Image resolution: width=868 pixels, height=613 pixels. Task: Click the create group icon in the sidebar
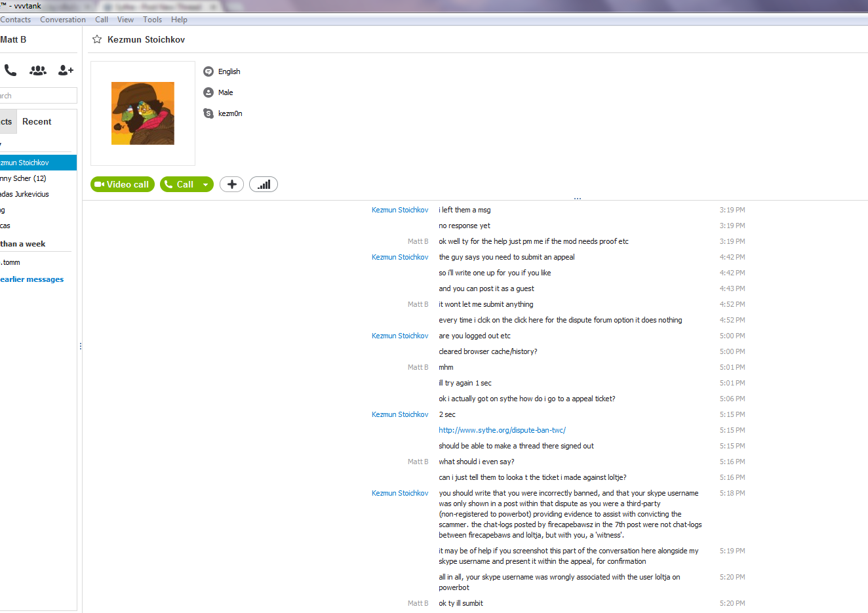[38, 69]
